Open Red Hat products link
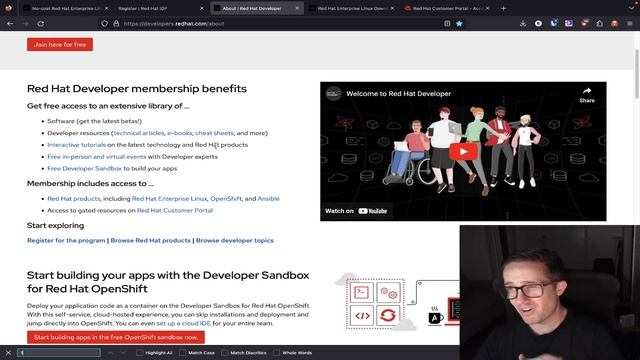Screen dimensions: 640x360 [73, 199]
